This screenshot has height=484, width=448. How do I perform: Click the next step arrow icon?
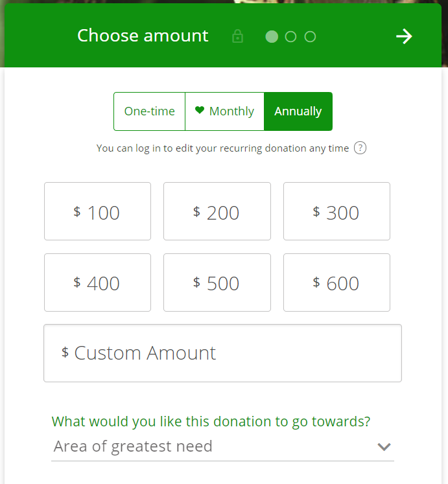[404, 36]
